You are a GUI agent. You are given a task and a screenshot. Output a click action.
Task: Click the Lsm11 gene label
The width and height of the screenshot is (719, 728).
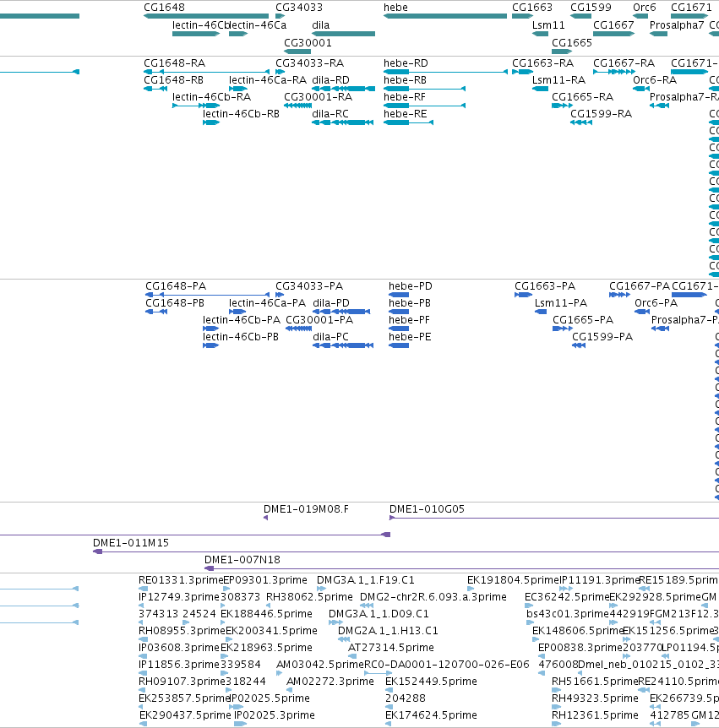[548, 25]
